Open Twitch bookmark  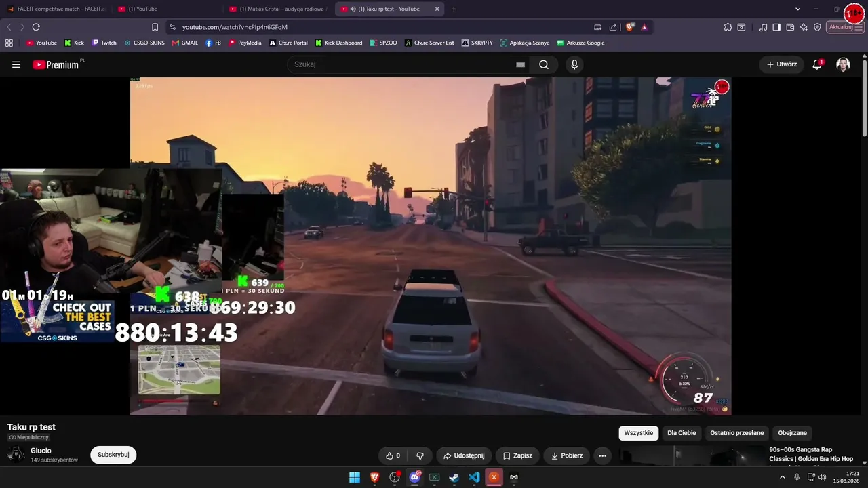(104, 43)
